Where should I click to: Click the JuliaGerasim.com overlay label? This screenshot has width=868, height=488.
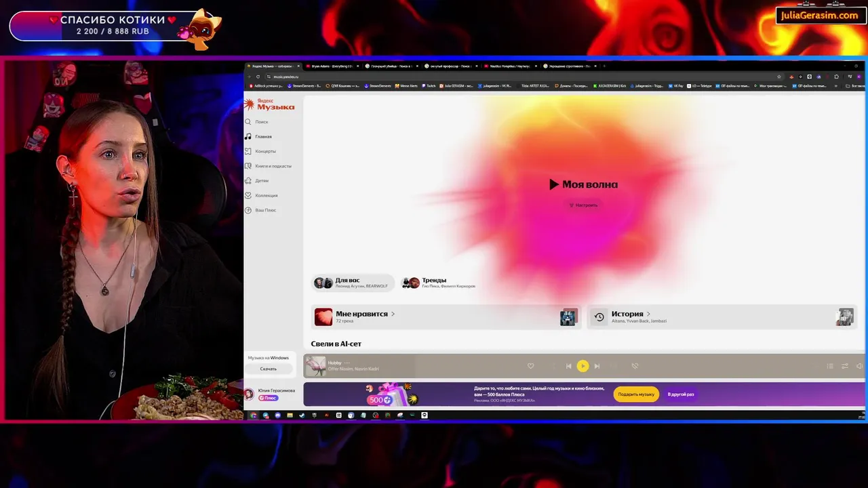819,15
